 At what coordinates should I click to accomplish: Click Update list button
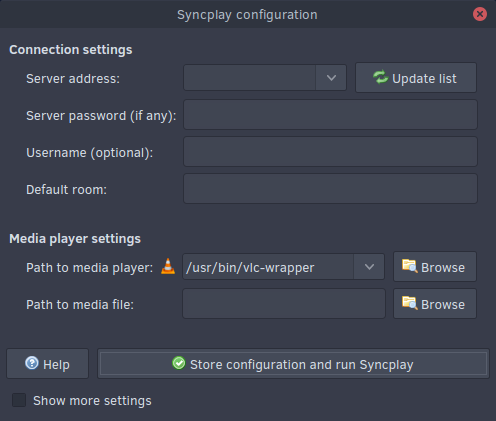click(416, 78)
